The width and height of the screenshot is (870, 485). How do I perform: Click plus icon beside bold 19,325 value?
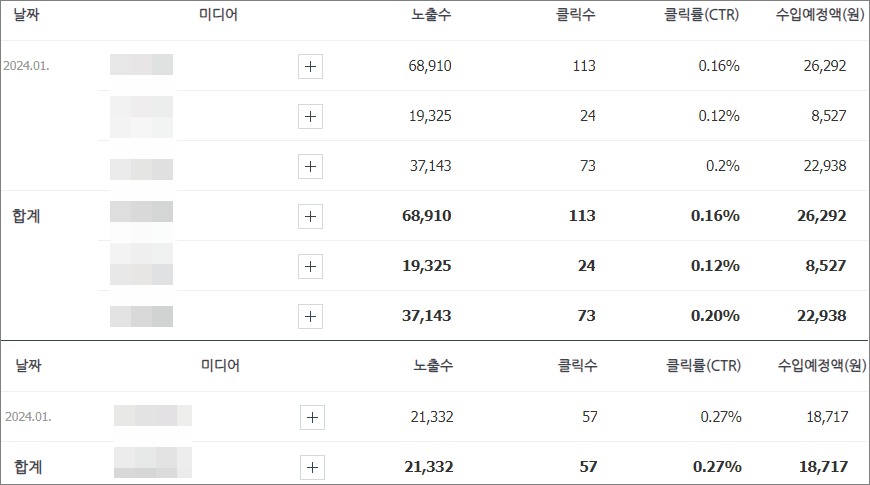(310, 266)
